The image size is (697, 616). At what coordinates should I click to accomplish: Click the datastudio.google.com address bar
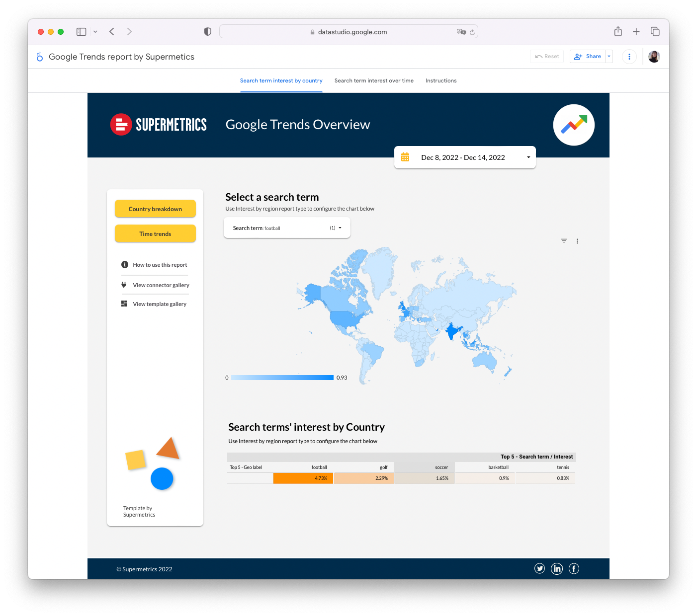pos(348,32)
